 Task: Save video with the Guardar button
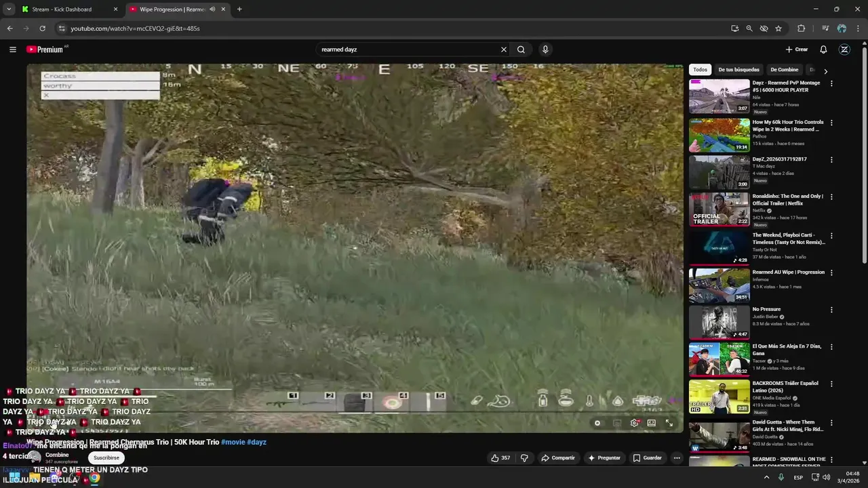[x=647, y=458]
